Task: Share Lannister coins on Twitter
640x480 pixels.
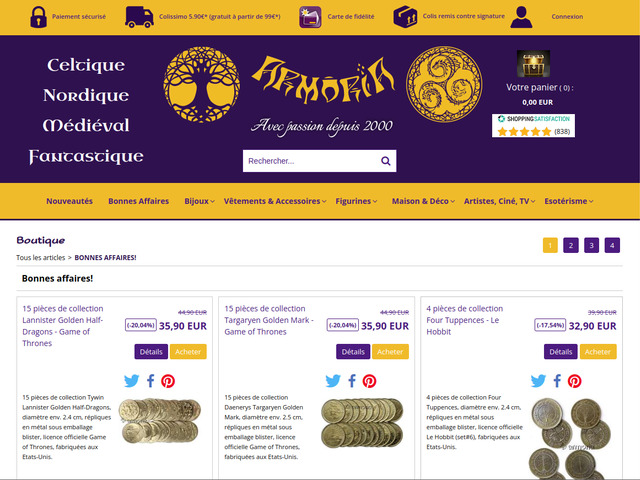Action: (131, 381)
